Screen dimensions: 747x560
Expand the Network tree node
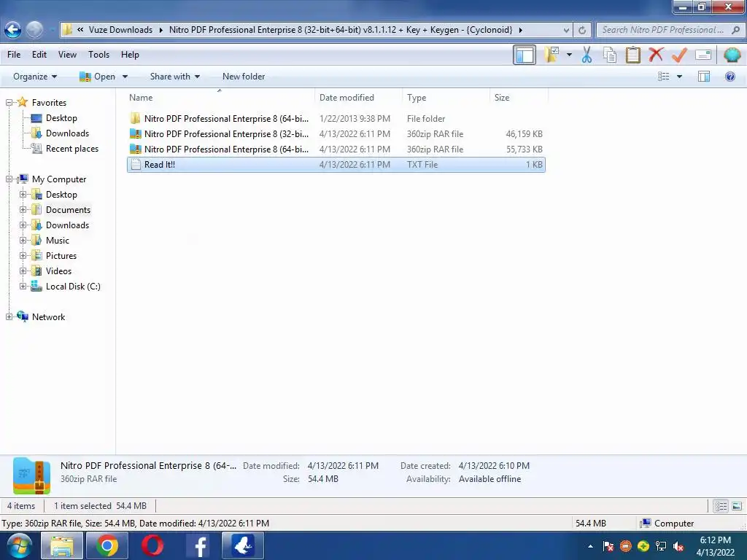pos(9,317)
